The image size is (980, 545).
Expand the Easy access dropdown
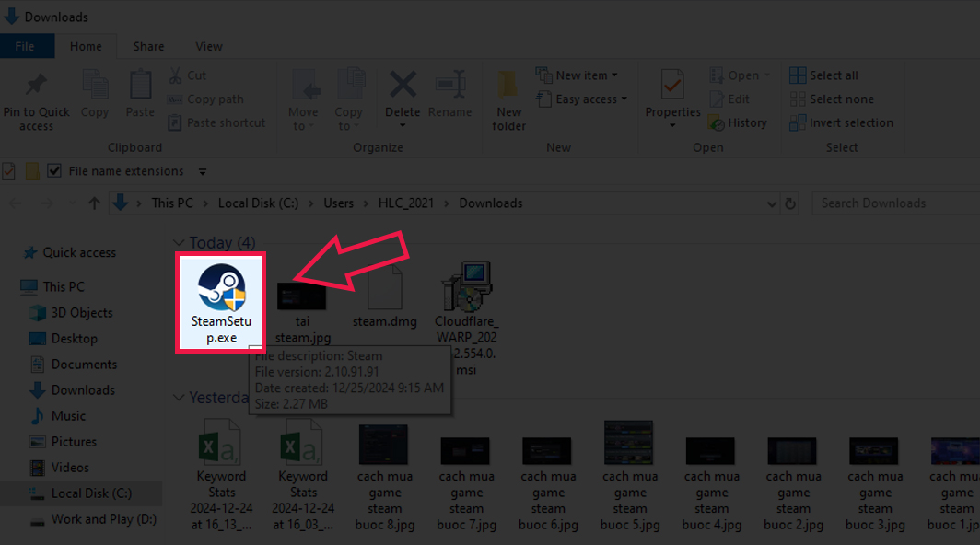581,99
